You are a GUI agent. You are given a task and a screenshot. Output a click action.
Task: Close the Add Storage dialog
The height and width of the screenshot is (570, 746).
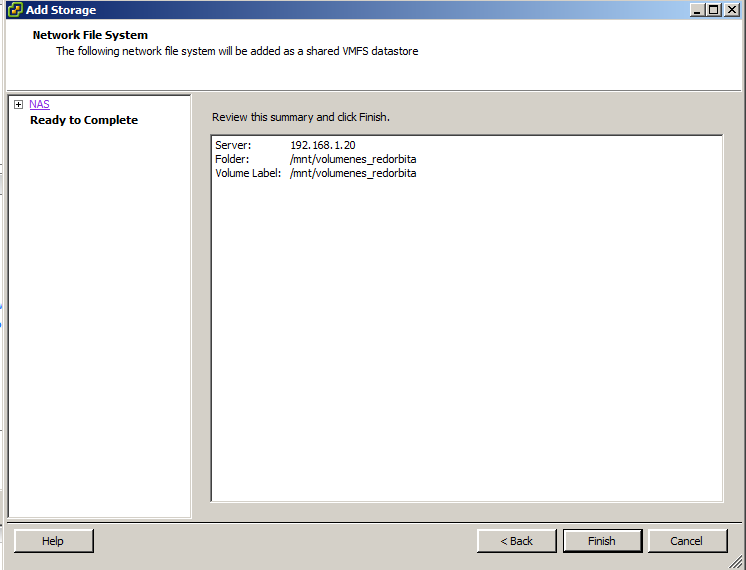[x=731, y=10]
